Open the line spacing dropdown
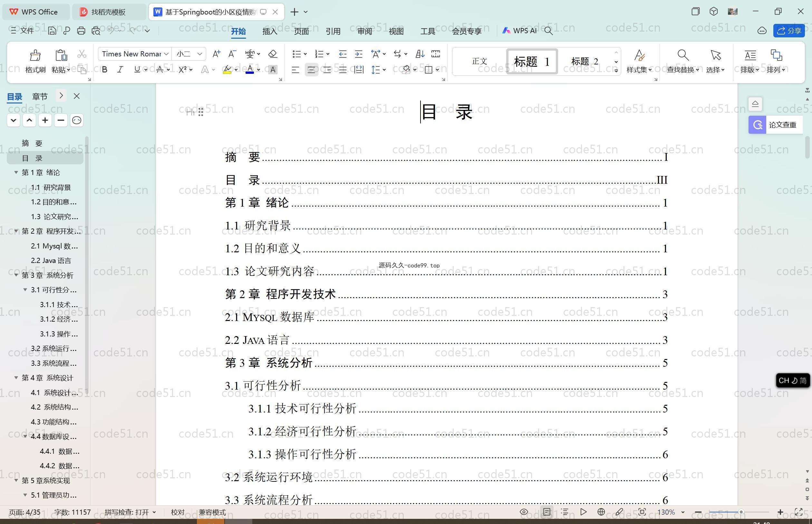Viewport: 812px width, 524px height. click(384, 70)
